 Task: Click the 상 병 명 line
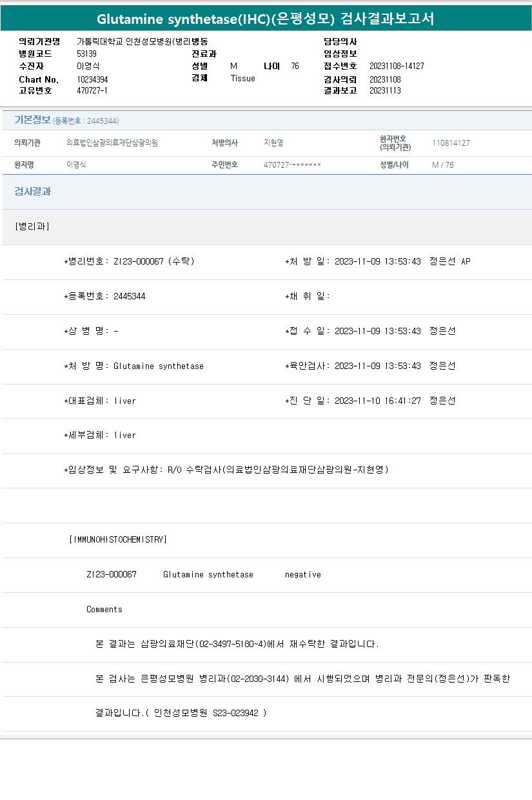click(91, 331)
